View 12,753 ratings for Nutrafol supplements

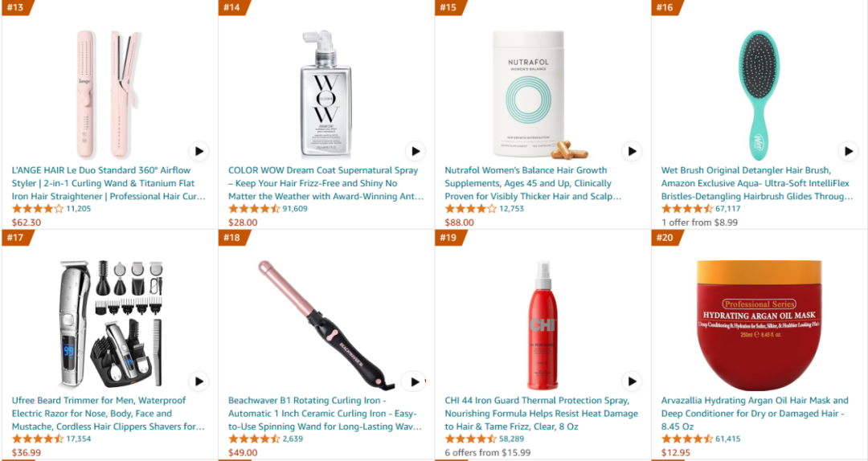point(511,209)
